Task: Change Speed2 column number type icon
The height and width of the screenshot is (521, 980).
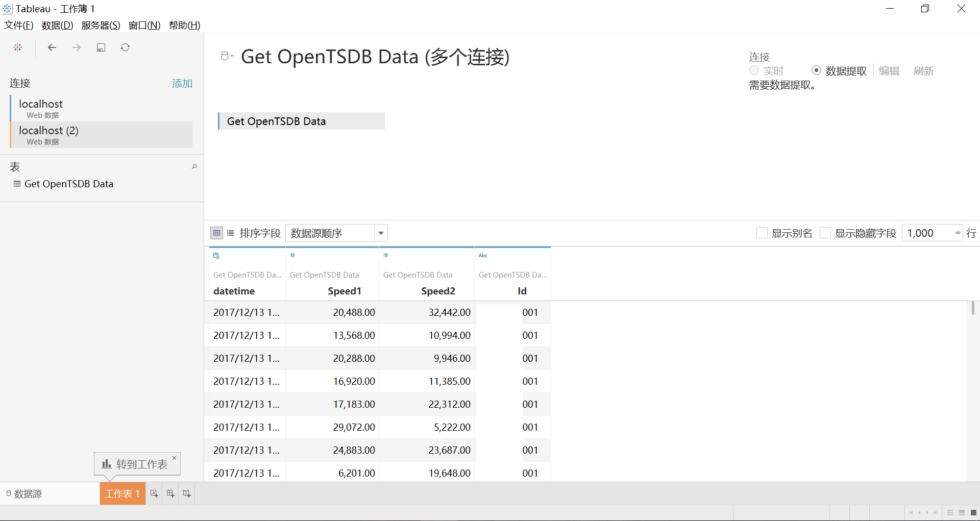Action: 386,255
